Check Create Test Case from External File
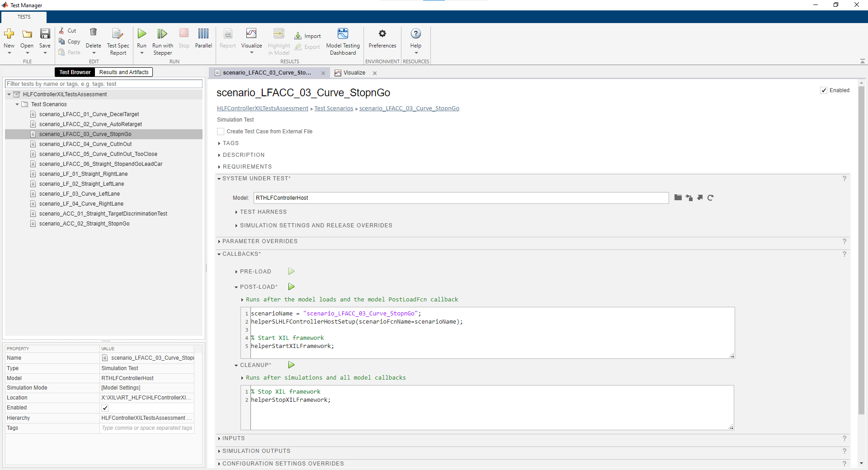 click(x=221, y=132)
